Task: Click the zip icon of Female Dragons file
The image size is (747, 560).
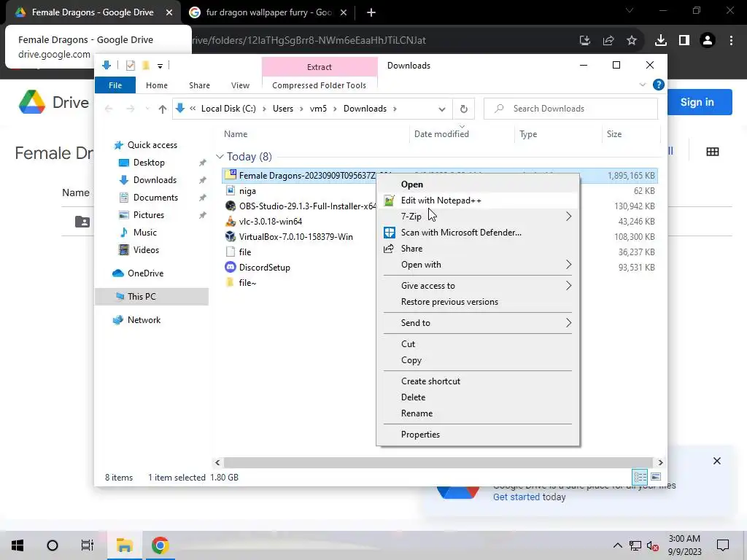Action: coord(231,175)
